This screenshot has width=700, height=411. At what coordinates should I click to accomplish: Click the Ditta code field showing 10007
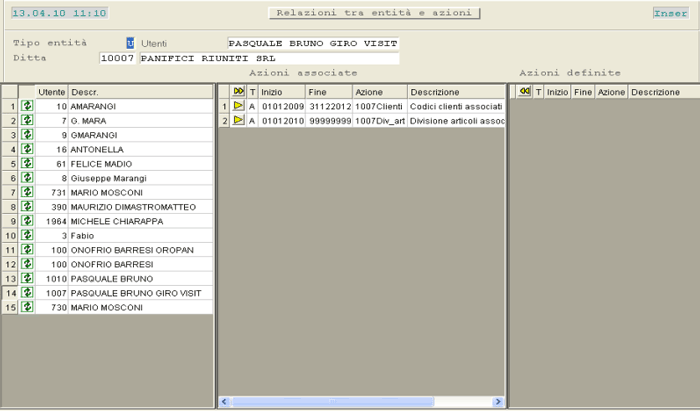click(117, 58)
